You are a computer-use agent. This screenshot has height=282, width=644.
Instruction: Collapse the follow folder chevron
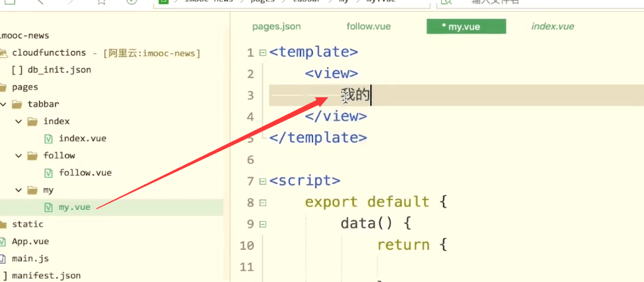[18, 155]
